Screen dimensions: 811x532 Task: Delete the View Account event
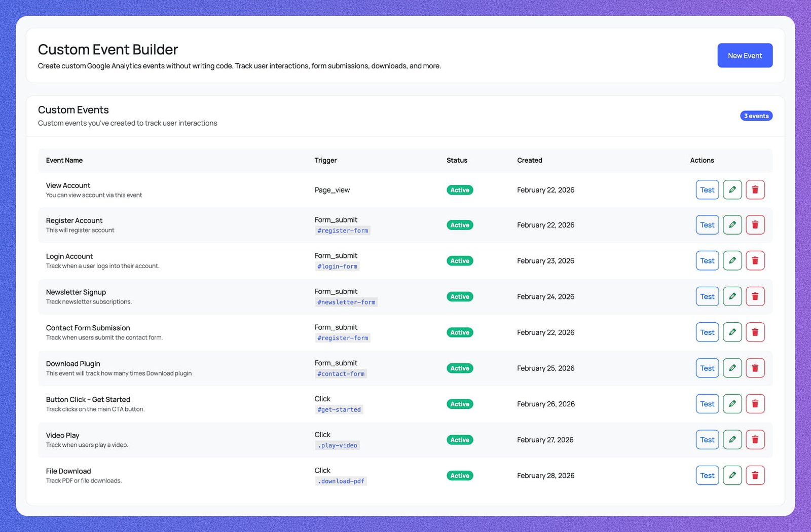pos(755,189)
